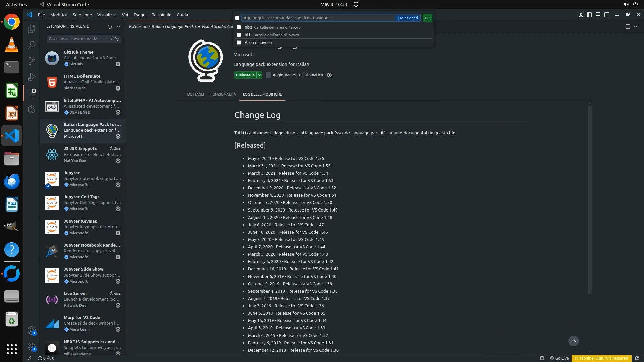Screen dimensions: 644x362
Task: Open manage gear for GitHub Theme extension
Action: [x=118, y=64]
